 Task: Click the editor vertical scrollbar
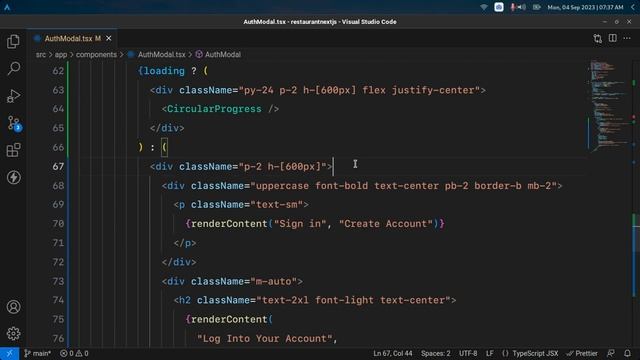(x=636, y=204)
